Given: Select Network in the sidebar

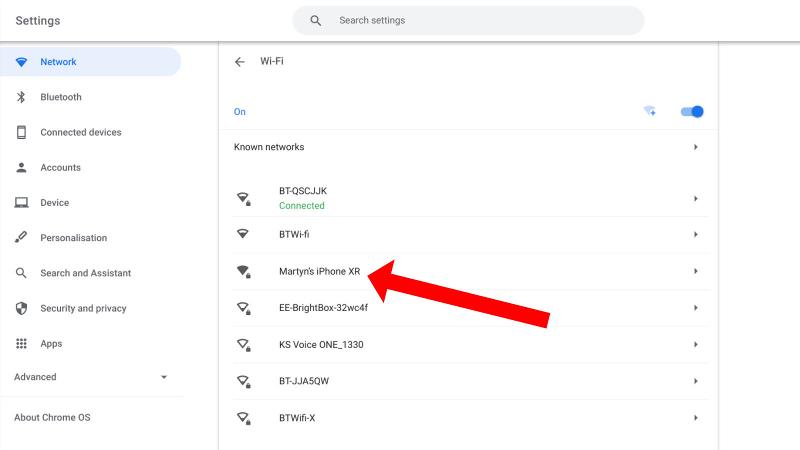Looking at the screenshot, I should click(x=90, y=62).
